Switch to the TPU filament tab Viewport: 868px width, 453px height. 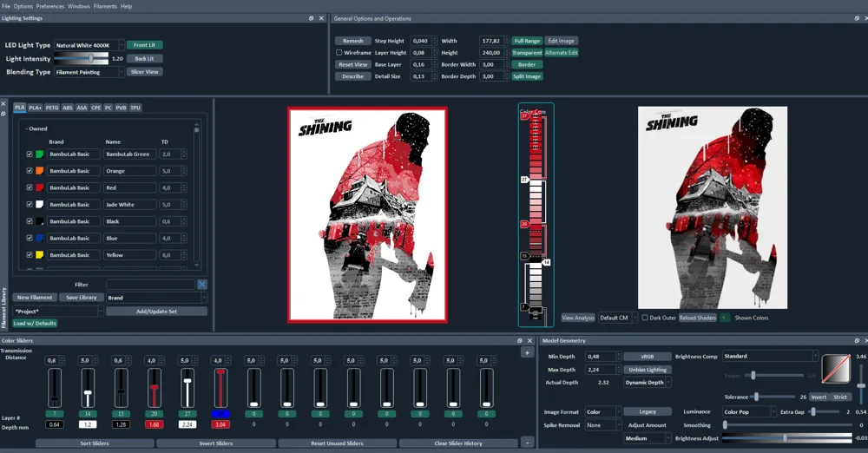[135, 108]
